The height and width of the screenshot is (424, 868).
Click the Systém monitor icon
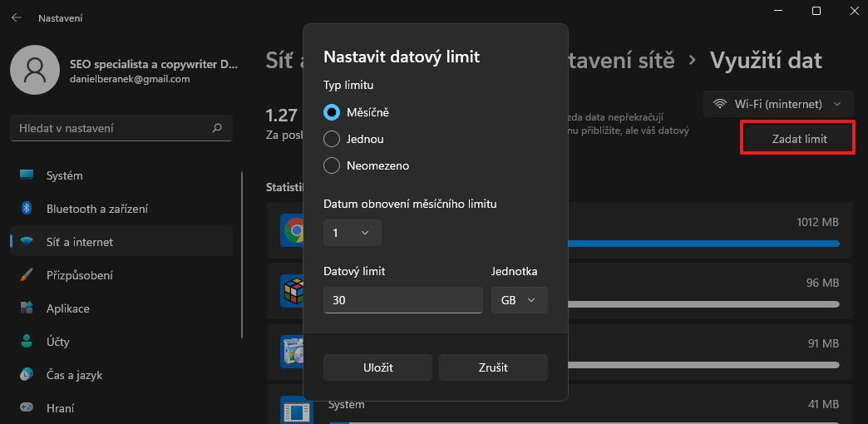[27, 175]
